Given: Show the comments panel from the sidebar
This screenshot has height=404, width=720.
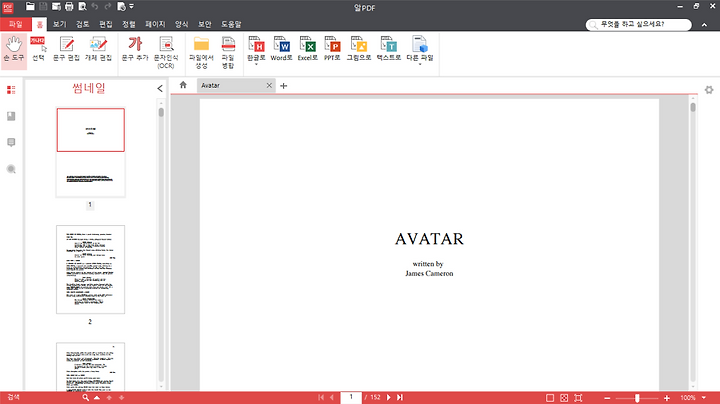Looking at the screenshot, I should [x=11, y=142].
